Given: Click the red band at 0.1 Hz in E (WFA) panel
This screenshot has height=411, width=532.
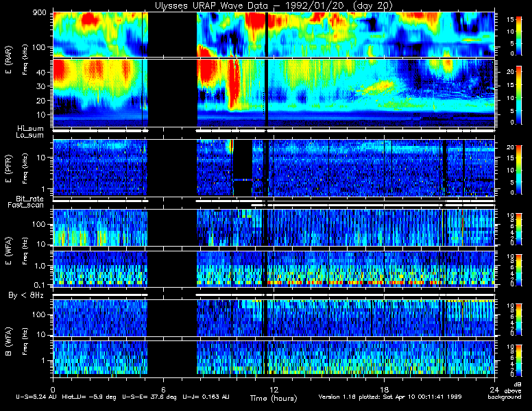Looking at the screenshot, I should (x=353, y=282).
